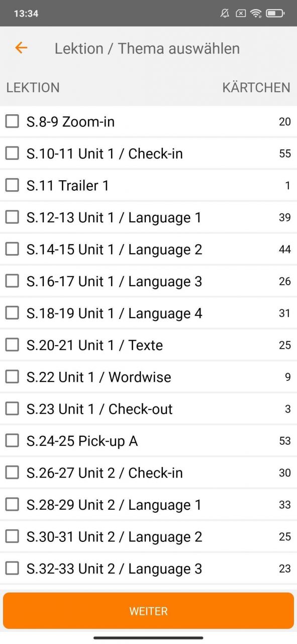The width and height of the screenshot is (297, 644).
Task: Enable the S.12-13 Unit 1 / Language 1 checkbox
Action: tap(12, 217)
